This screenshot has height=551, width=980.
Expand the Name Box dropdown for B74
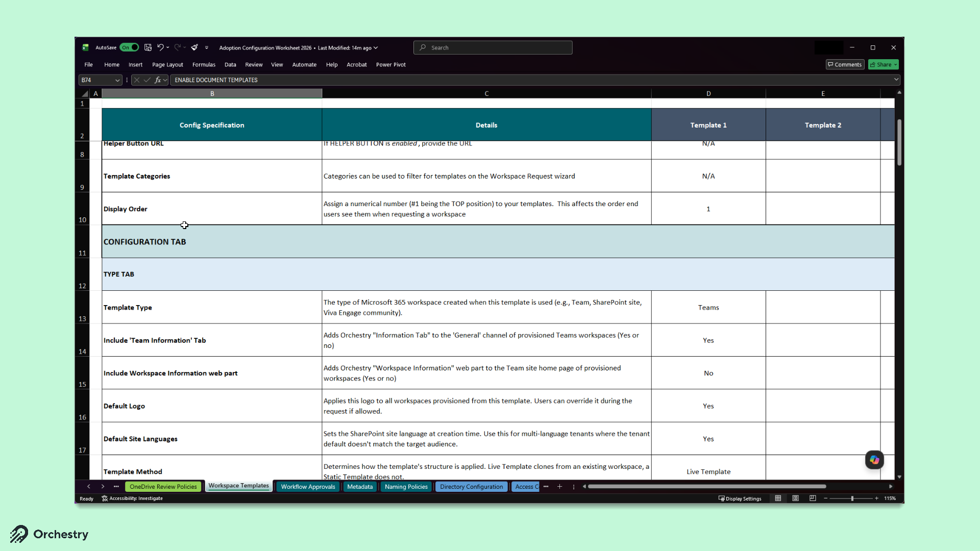tap(117, 80)
